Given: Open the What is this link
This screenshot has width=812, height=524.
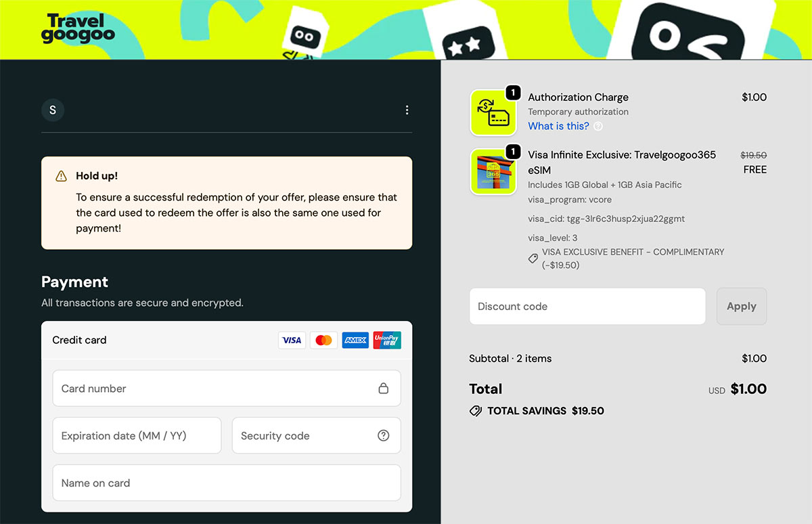Looking at the screenshot, I should (558, 126).
